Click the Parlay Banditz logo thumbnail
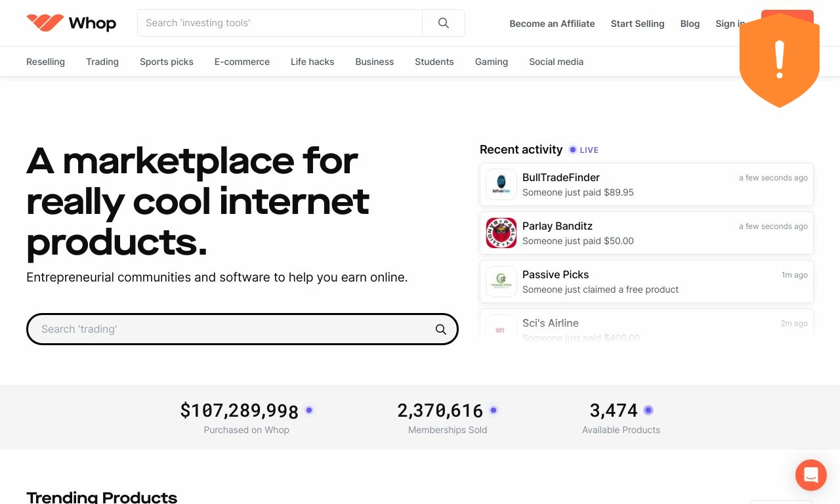Screen dimensions: 840x504 click(501, 233)
